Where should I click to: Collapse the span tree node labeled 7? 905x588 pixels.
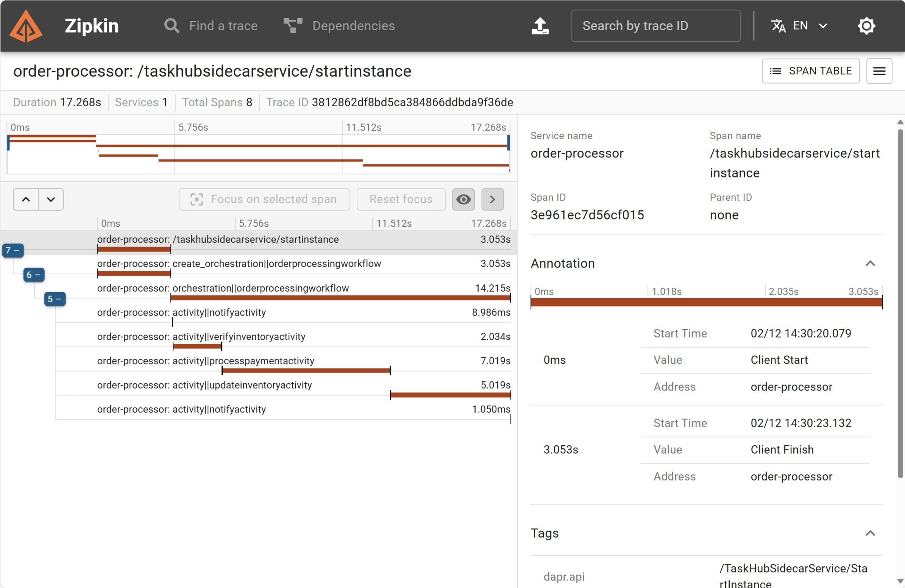pos(13,250)
